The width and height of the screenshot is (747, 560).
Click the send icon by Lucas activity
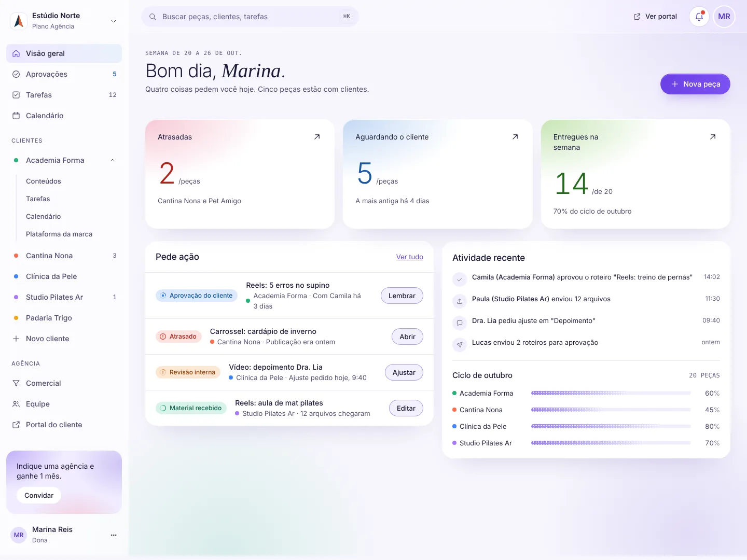(x=460, y=344)
